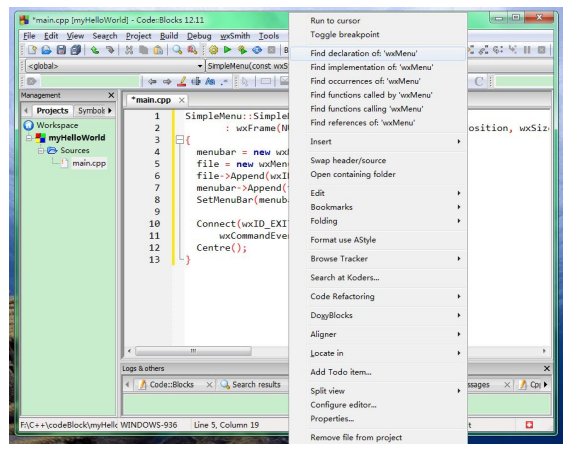Close the Management panel
This screenshot has width=568, height=449.
pos(111,95)
